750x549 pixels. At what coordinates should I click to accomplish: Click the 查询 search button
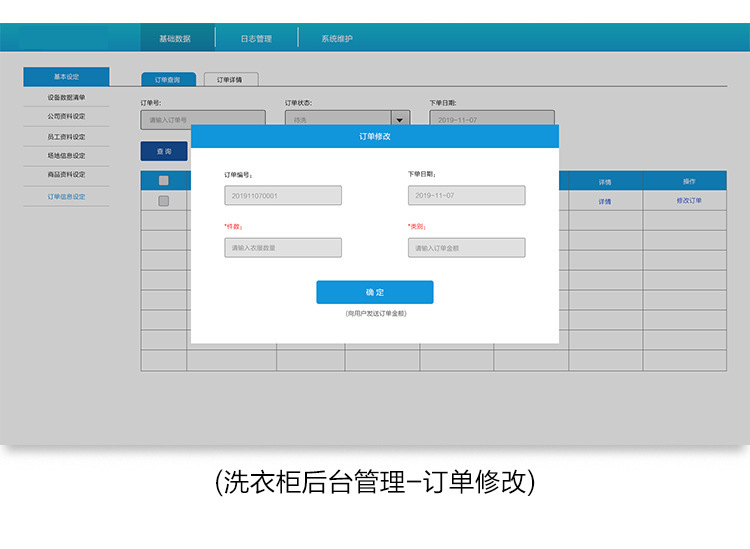[163, 152]
